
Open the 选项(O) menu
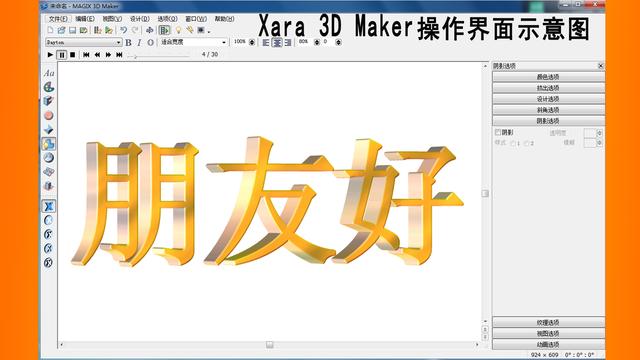pyautogui.click(x=167, y=19)
